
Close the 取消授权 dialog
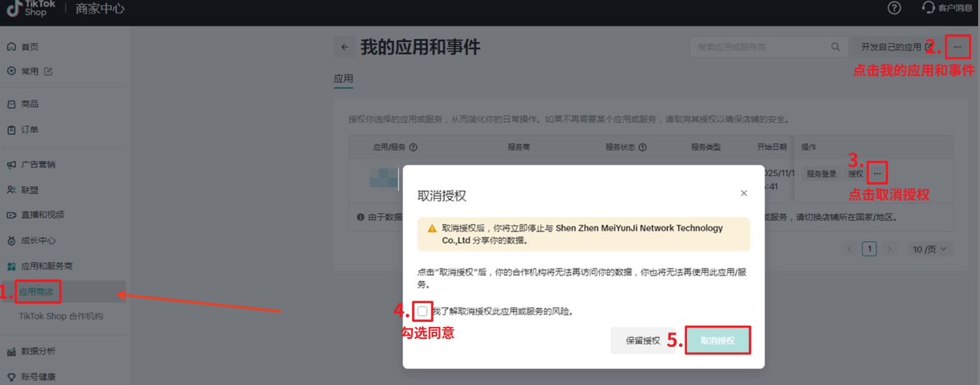pyautogui.click(x=744, y=193)
